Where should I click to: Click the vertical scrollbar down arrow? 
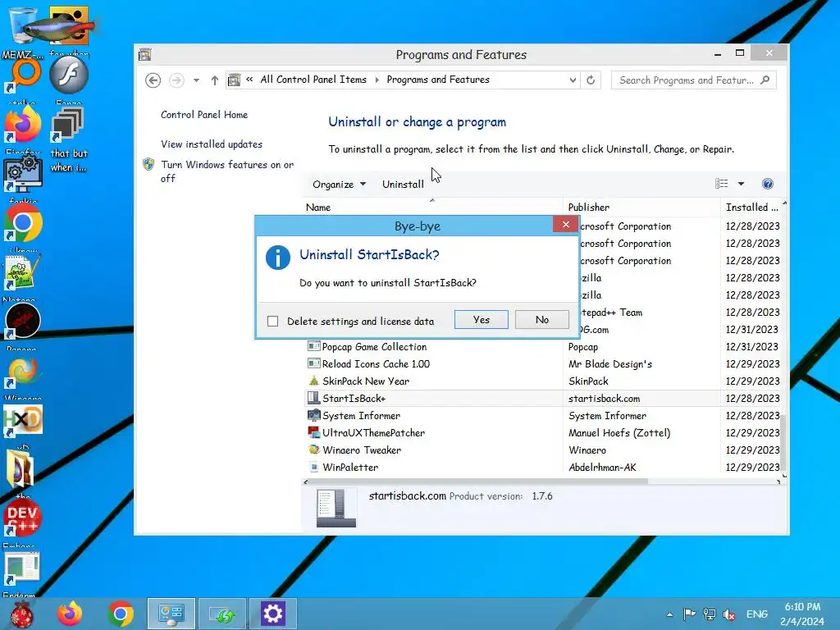click(784, 475)
